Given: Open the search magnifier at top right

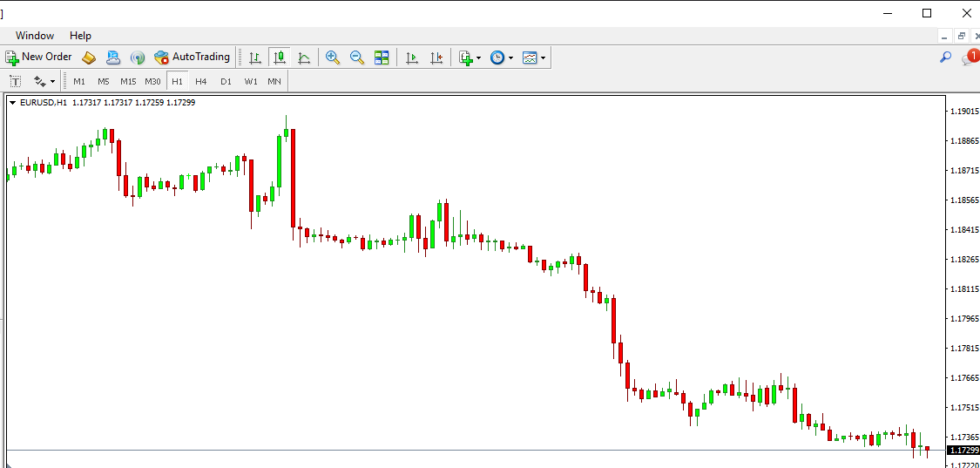Looking at the screenshot, I should point(946,58).
